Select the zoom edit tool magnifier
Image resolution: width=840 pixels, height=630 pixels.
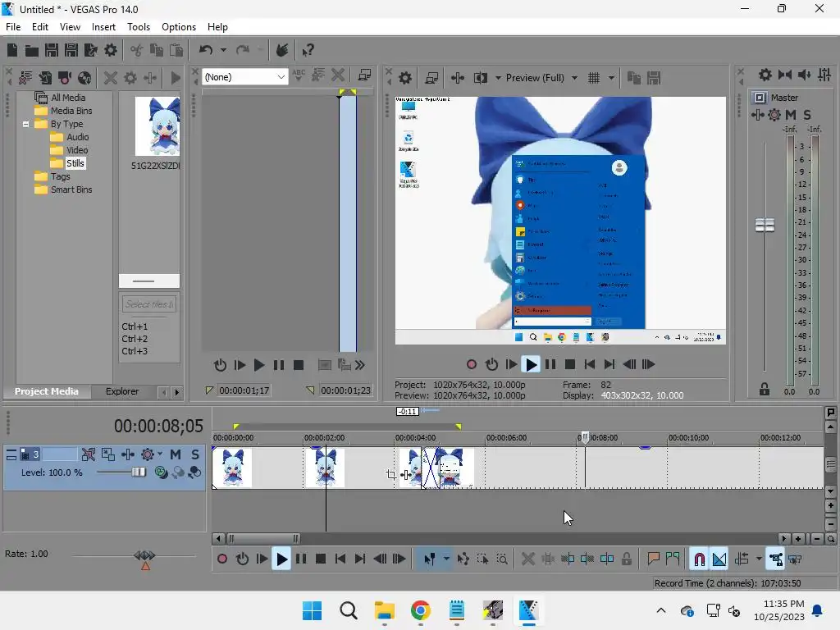[502, 559]
